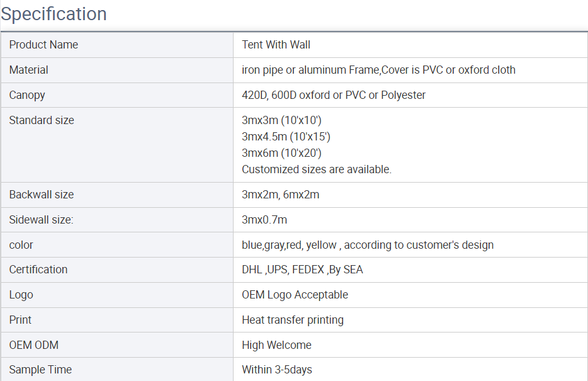The image size is (588, 381).
Task: Click Heat transfer printing text
Action: 292,320
